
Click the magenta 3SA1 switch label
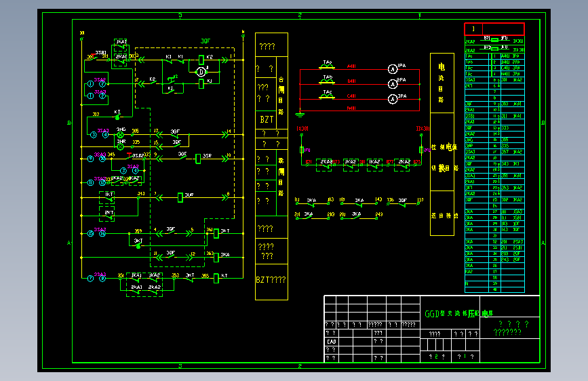[103, 131]
